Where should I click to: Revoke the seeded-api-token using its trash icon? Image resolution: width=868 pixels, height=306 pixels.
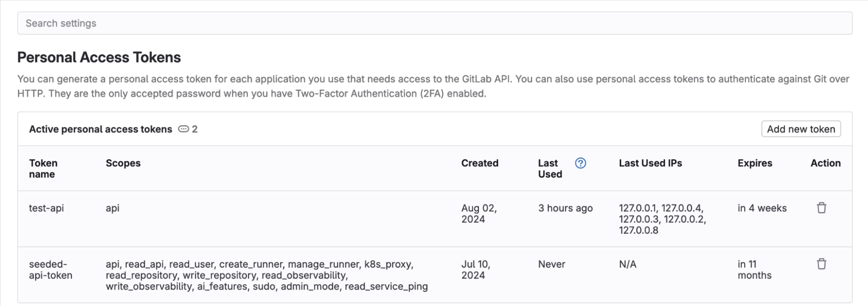click(821, 264)
